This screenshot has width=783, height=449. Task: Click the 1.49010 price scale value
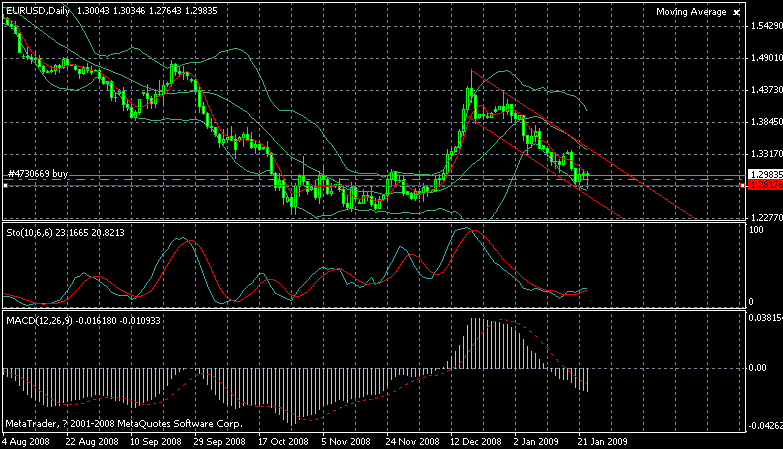(x=767, y=58)
